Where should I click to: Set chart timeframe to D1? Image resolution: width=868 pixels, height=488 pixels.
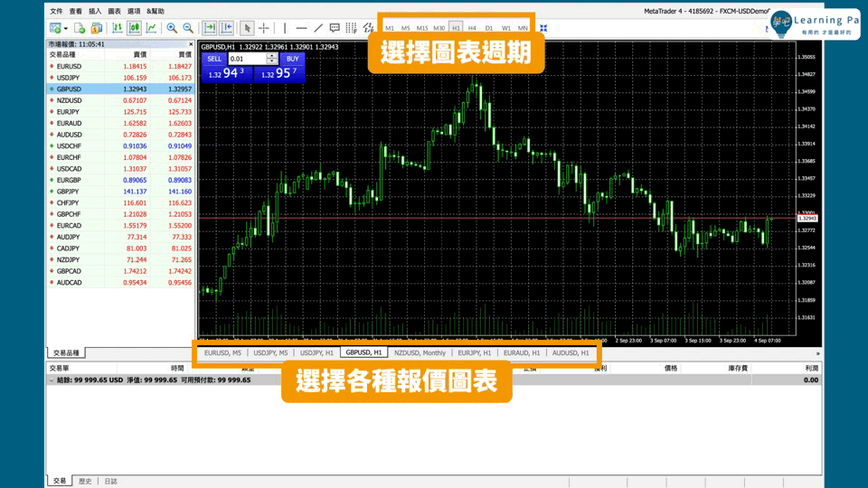point(489,28)
